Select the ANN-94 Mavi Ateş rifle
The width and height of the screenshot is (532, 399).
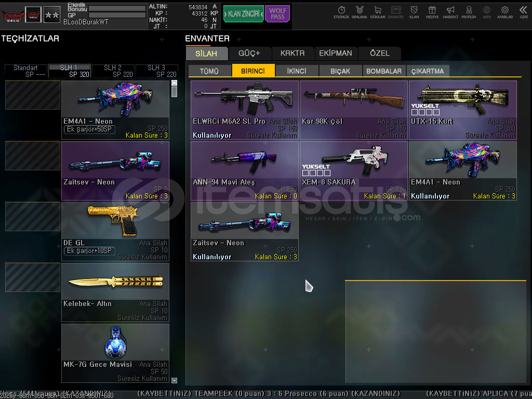coord(245,171)
